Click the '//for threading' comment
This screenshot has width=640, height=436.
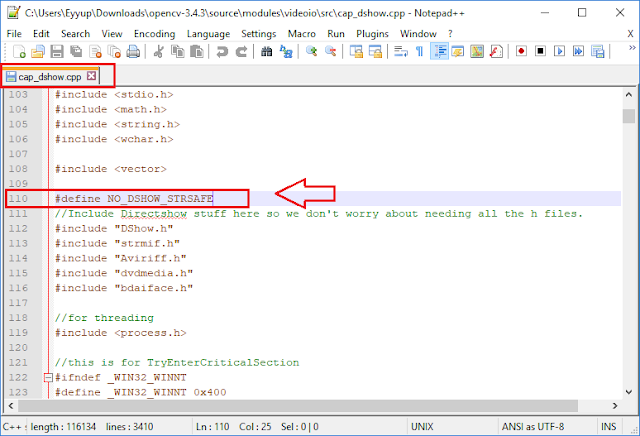tap(104, 318)
